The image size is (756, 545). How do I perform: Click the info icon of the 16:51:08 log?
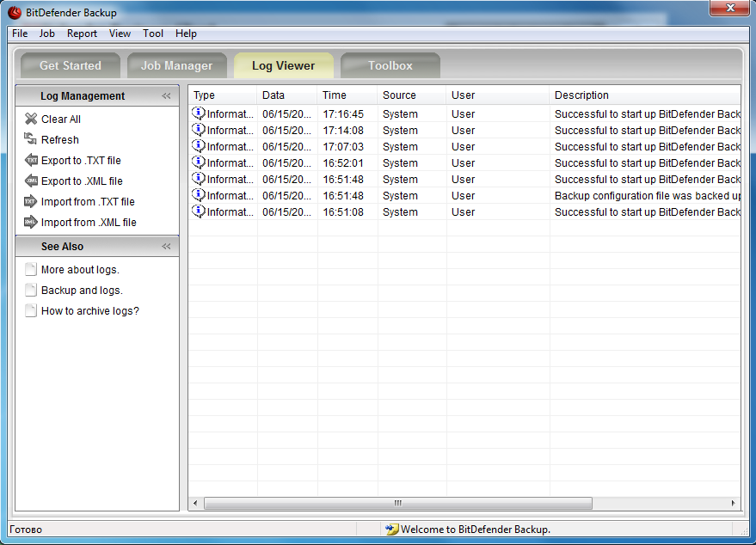[198, 211]
